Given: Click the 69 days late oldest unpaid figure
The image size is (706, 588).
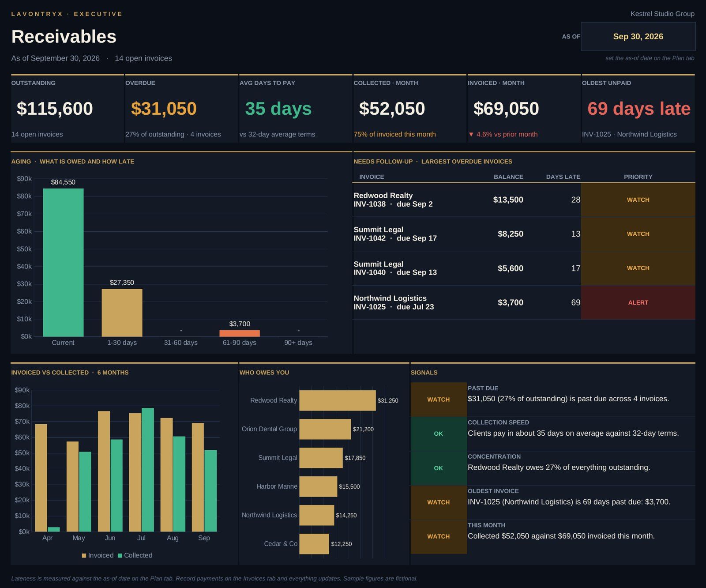Looking at the screenshot, I should tap(638, 109).
